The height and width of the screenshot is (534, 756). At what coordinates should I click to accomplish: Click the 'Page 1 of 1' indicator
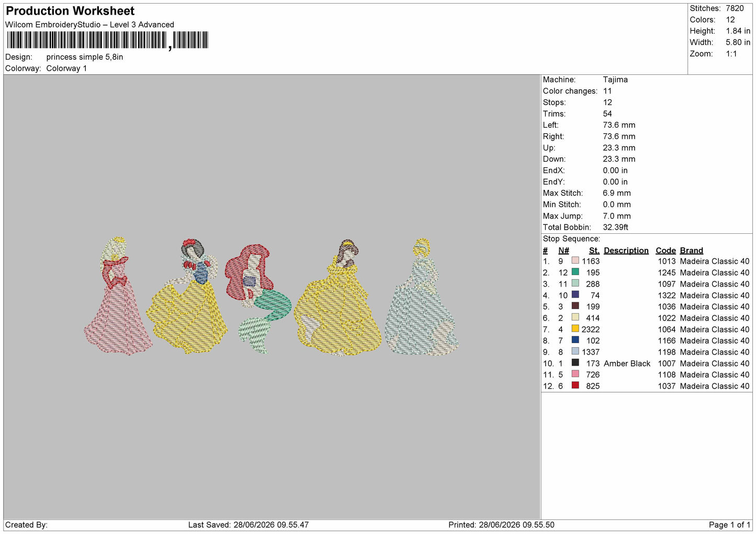pyautogui.click(x=729, y=525)
